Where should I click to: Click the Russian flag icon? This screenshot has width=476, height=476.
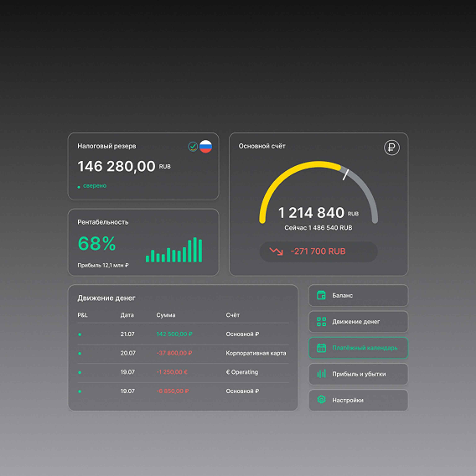(x=205, y=147)
